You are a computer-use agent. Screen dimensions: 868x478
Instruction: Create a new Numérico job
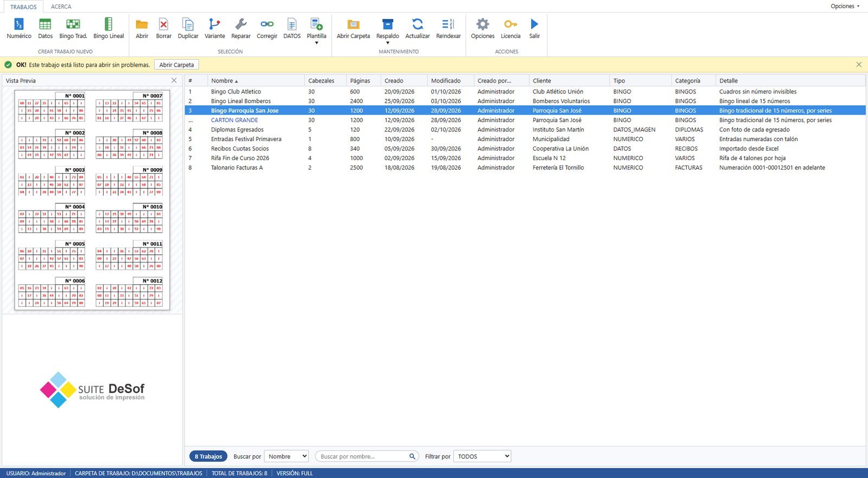point(19,28)
